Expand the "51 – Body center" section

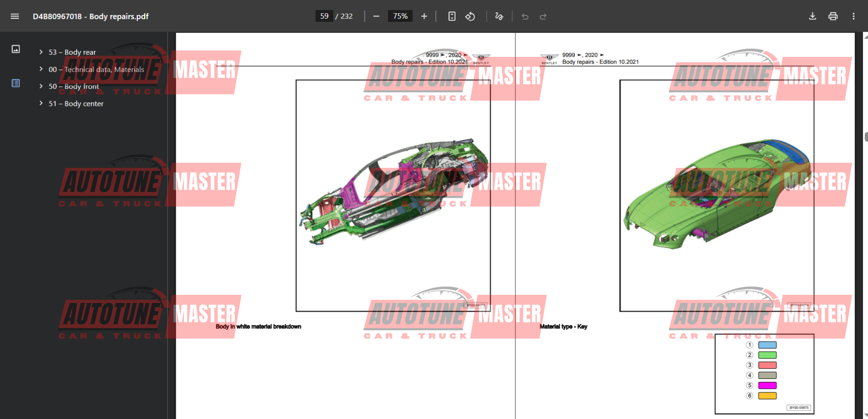[41, 104]
